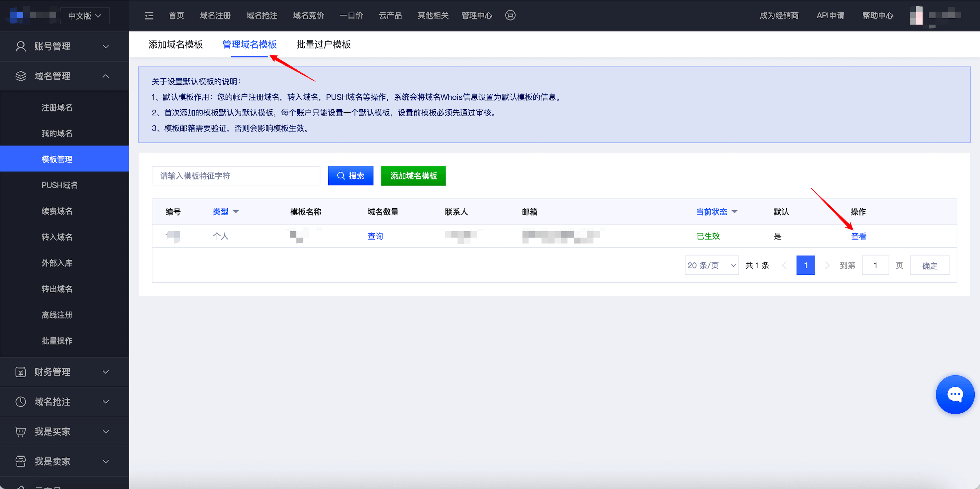Screen dimensions: 980x489
Task: Switch to the 添加域名模板 tab
Action: click(x=175, y=45)
